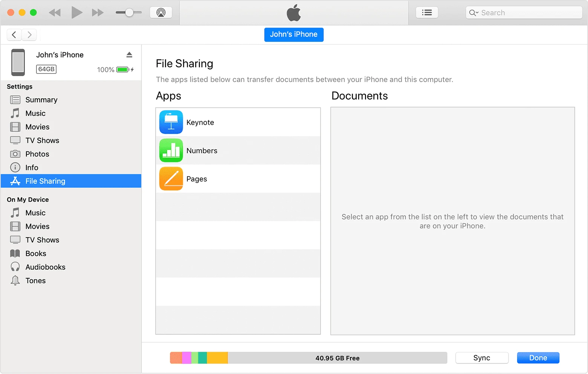Select the Keynote app icon
588x374 pixels.
[171, 122]
